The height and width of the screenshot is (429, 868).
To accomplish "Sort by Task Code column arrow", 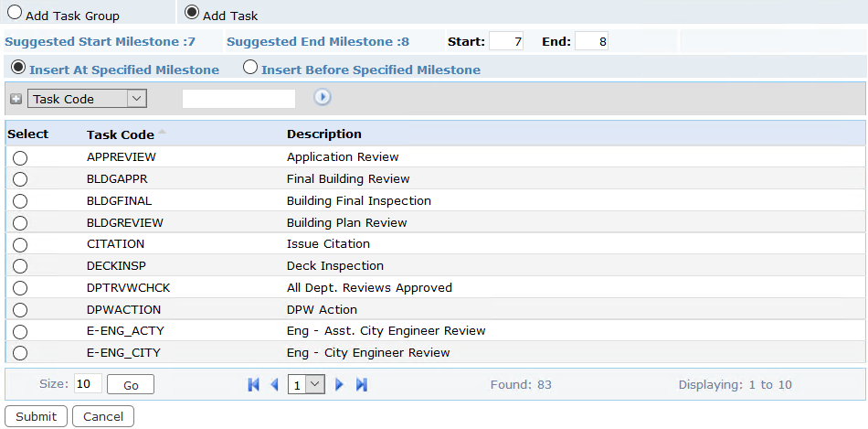I will (162, 134).
